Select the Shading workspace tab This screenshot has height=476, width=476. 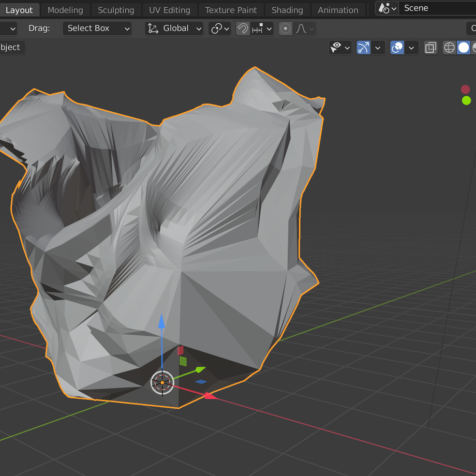[x=287, y=10]
